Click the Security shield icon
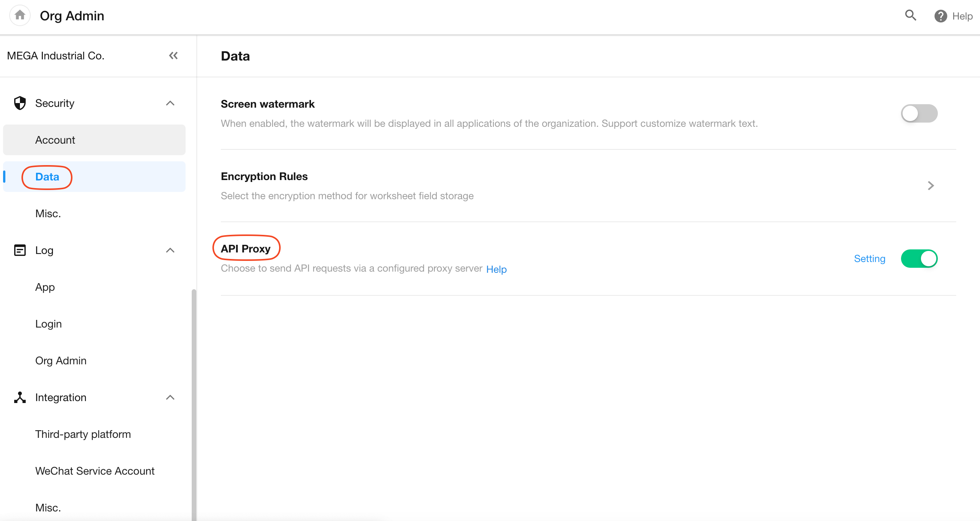The width and height of the screenshot is (980, 521). [x=20, y=103]
